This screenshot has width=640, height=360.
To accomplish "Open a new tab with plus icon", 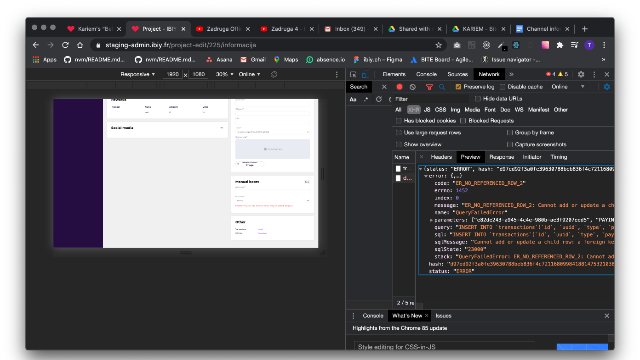I will pos(584,29).
